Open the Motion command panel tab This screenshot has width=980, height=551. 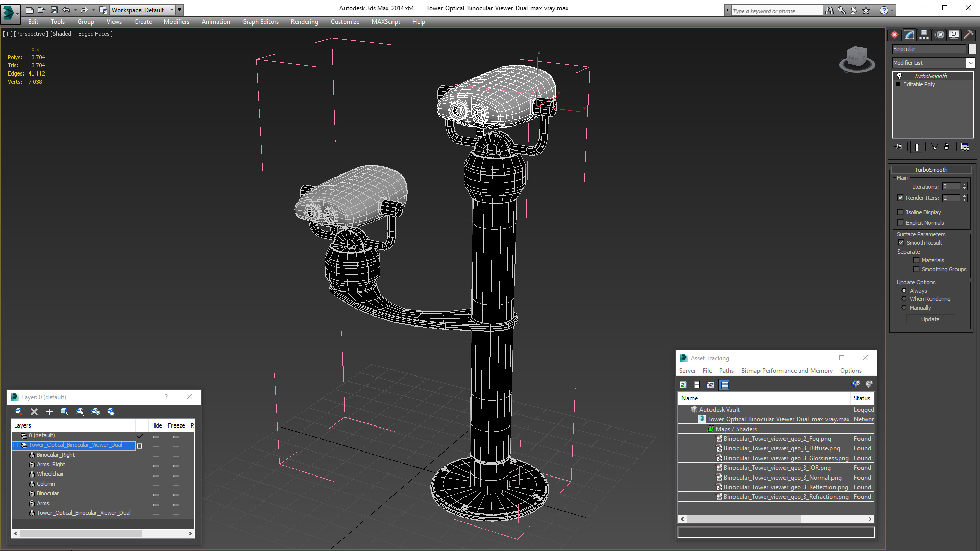(x=939, y=35)
